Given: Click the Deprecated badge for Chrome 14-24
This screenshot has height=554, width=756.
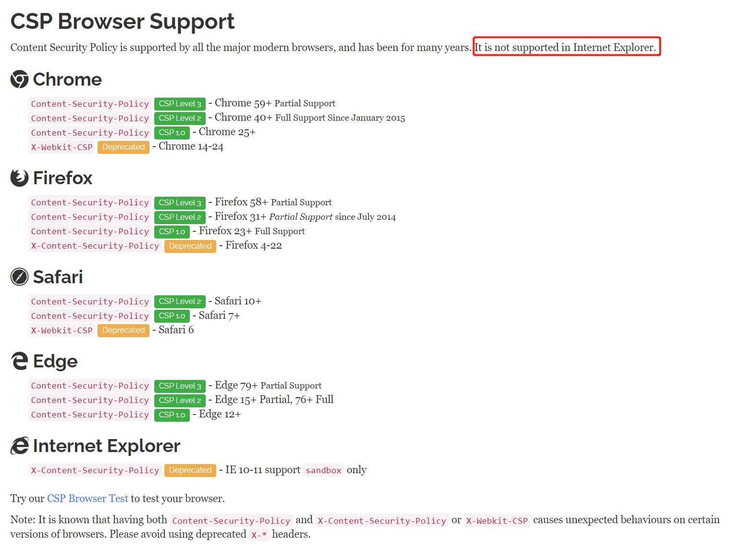Looking at the screenshot, I should tap(124, 147).
